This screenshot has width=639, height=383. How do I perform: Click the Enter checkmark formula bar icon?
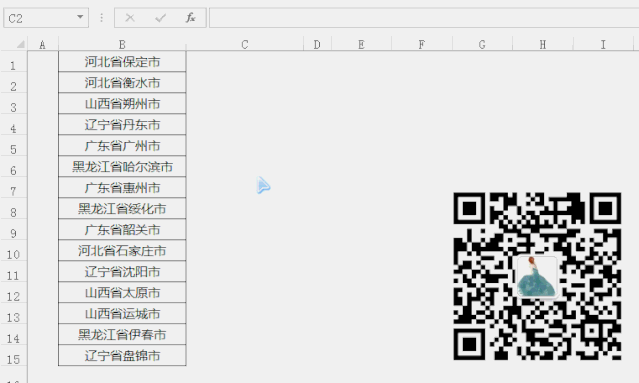[x=160, y=18]
